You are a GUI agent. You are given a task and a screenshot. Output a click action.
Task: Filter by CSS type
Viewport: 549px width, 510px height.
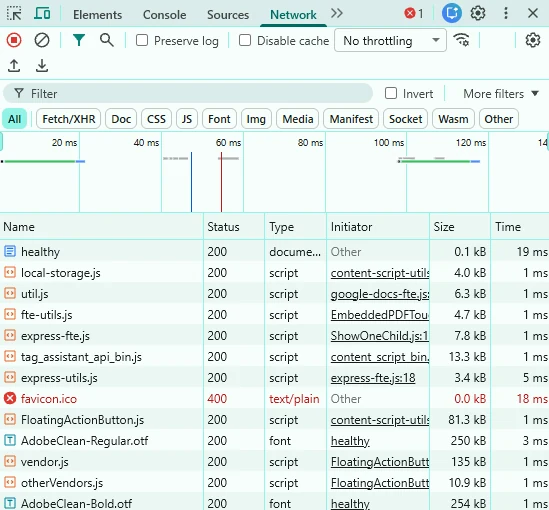(156, 119)
